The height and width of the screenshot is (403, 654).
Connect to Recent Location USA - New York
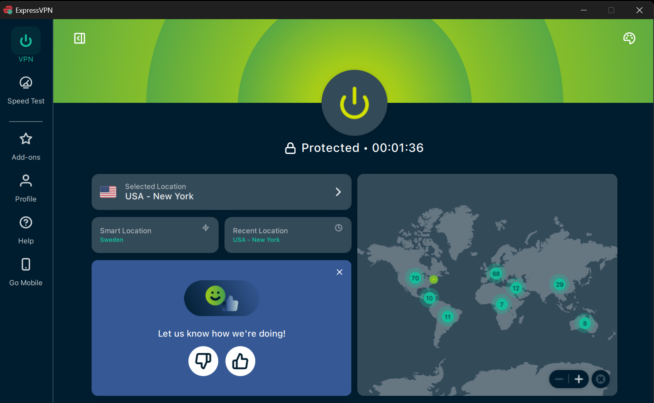point(288,235)
